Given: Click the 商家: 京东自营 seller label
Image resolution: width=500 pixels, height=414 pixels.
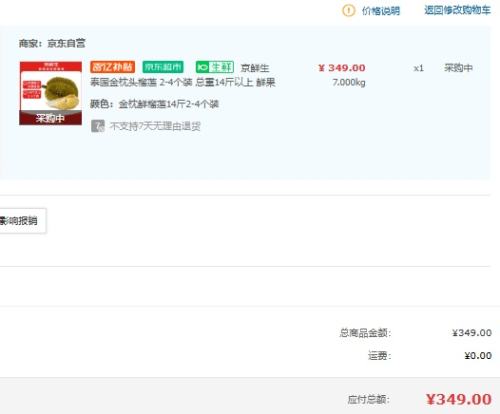Looking at the screenshot, I should click(x=52, y=43).
